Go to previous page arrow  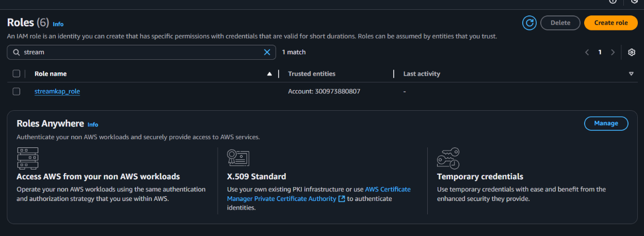point(587,52)
